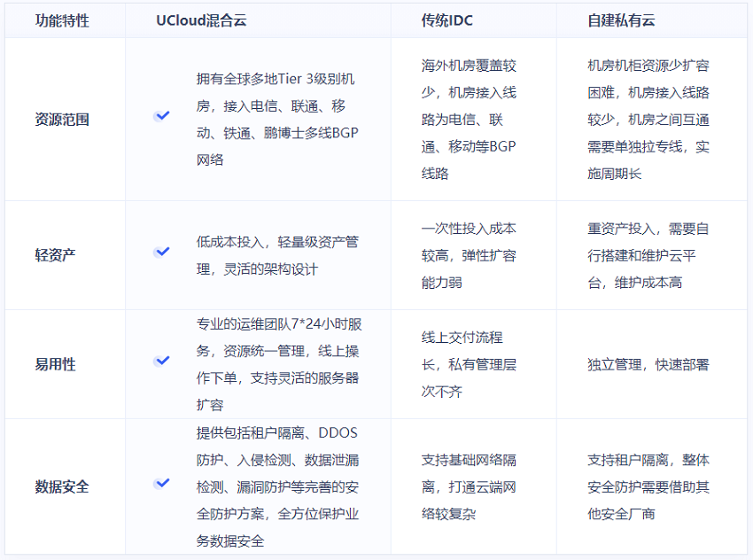The width and height of the screenshot is (753, 560).
Task: Click the 易用性 row label
Action: click(x=55, y=364)
